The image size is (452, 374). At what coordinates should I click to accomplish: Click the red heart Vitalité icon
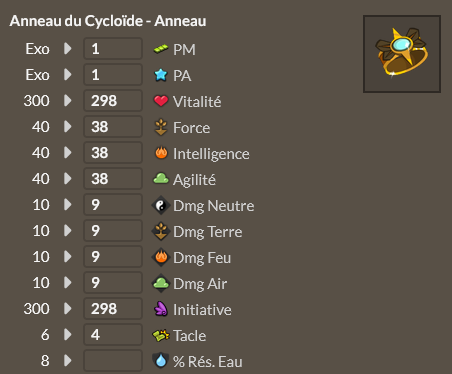tap(161, 101)
